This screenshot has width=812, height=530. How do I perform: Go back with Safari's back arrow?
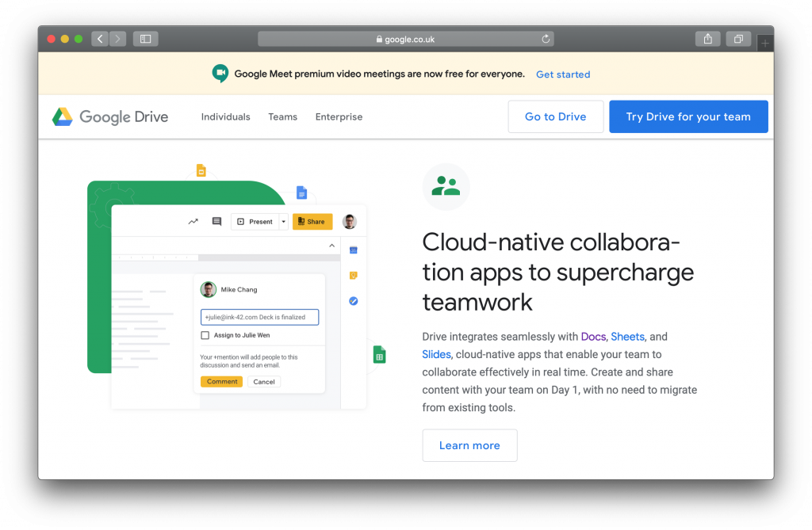coord(100,39)
